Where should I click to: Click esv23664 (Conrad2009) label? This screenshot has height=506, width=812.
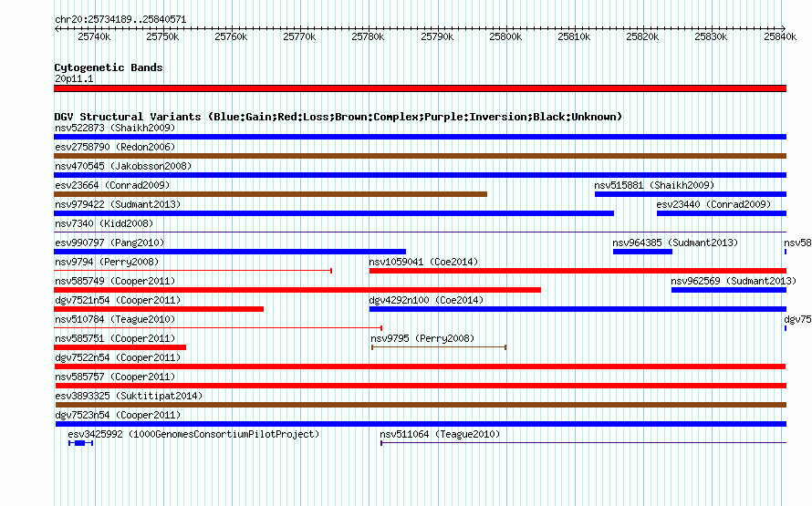pos(112,185)
